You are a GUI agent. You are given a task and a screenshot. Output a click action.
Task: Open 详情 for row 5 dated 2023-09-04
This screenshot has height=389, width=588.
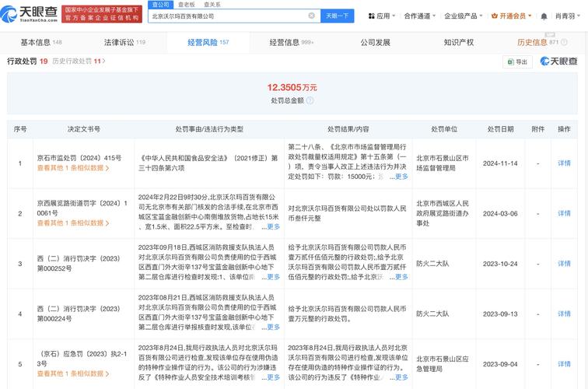(564, 364)
